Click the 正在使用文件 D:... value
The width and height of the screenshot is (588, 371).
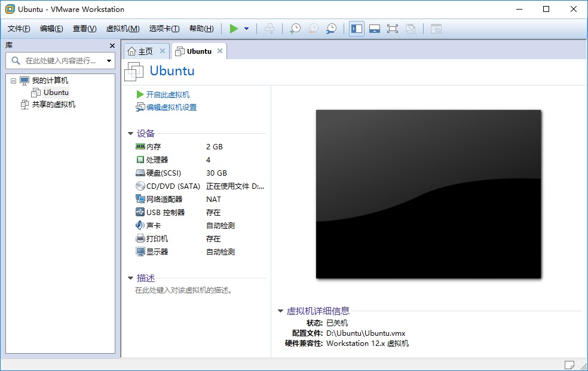235,186
